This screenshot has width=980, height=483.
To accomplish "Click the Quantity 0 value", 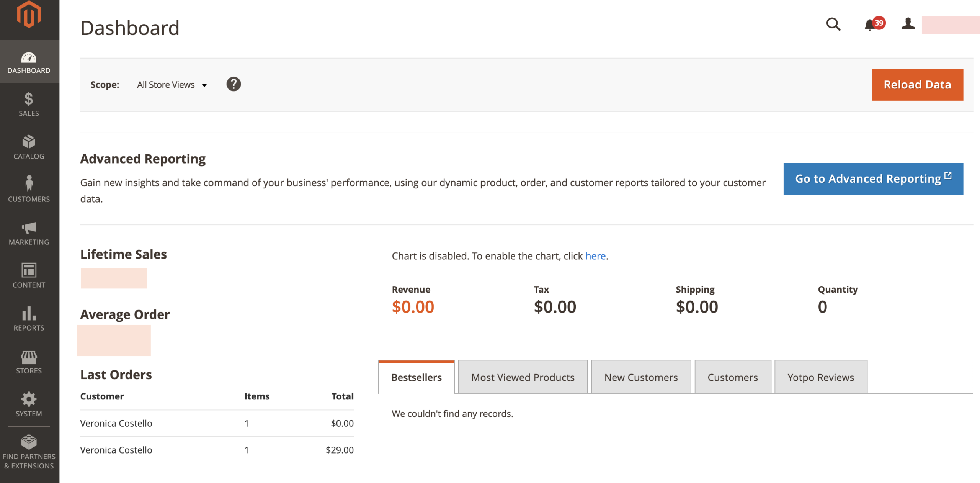I will tap(822, 307).
